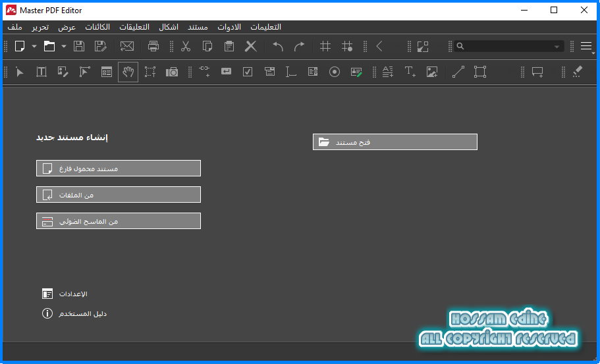The width and height of the screenshot is (600, 364).
Task: Select the marquee Select Text tool
Action: 150,72
